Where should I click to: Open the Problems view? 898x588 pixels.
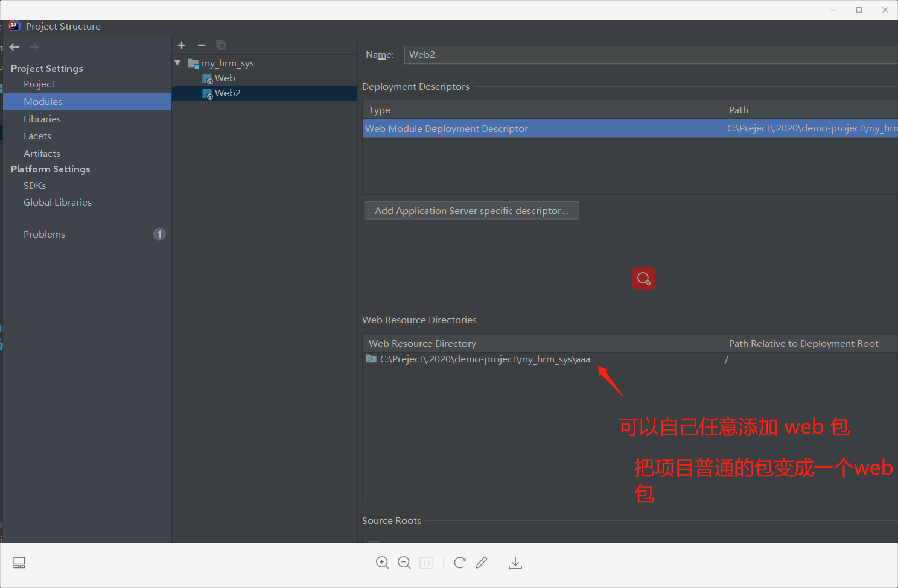[44, 234]
